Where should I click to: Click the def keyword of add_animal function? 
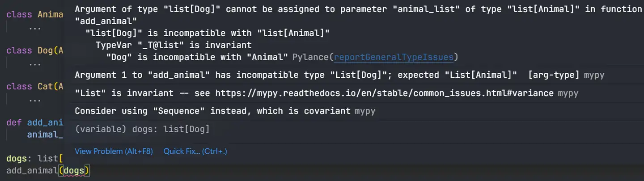click(14, 122)
